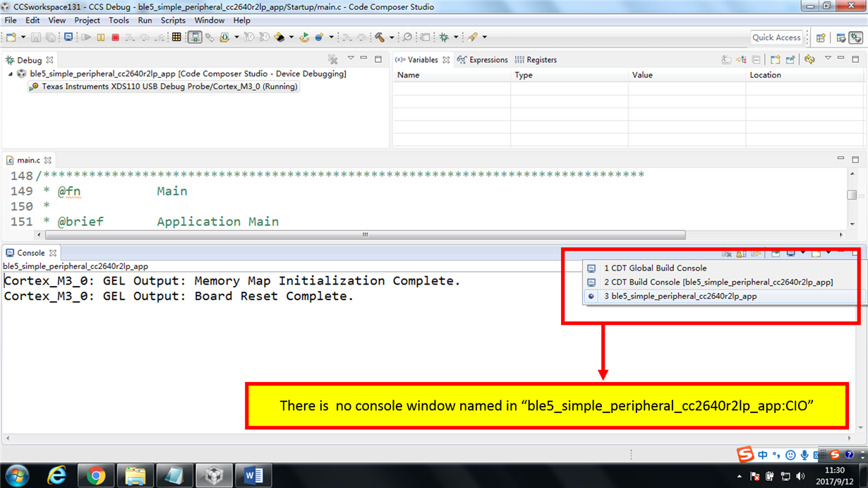Click the main.c vertical scrollbar thumb
This screenshot has width=868, height=488.
[x=852, y=195]
